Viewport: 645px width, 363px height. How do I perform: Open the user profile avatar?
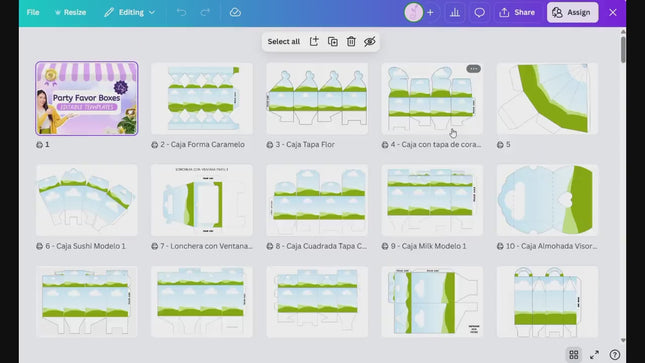414,12
